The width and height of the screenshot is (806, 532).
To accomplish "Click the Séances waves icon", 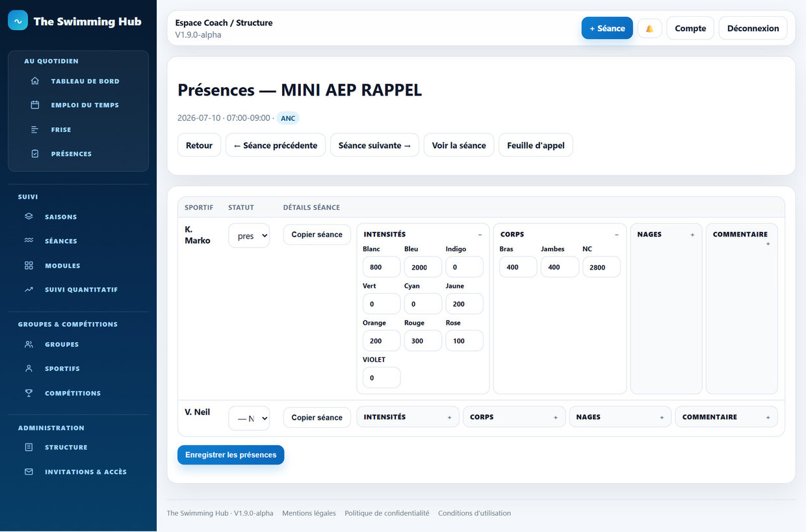I will point(29,241).
